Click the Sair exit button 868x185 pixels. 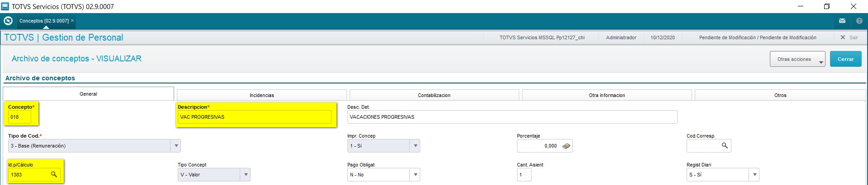click(849, 37)
